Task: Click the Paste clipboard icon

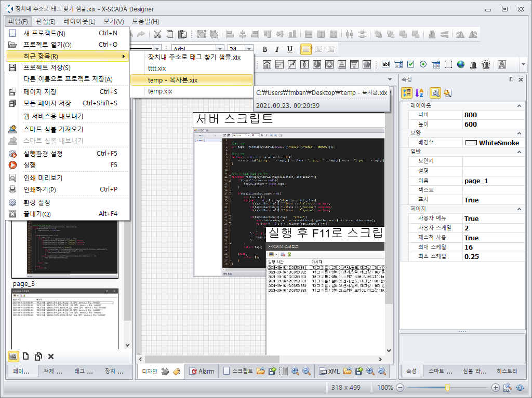Action: pyautogui.click(x=182, y=34)
